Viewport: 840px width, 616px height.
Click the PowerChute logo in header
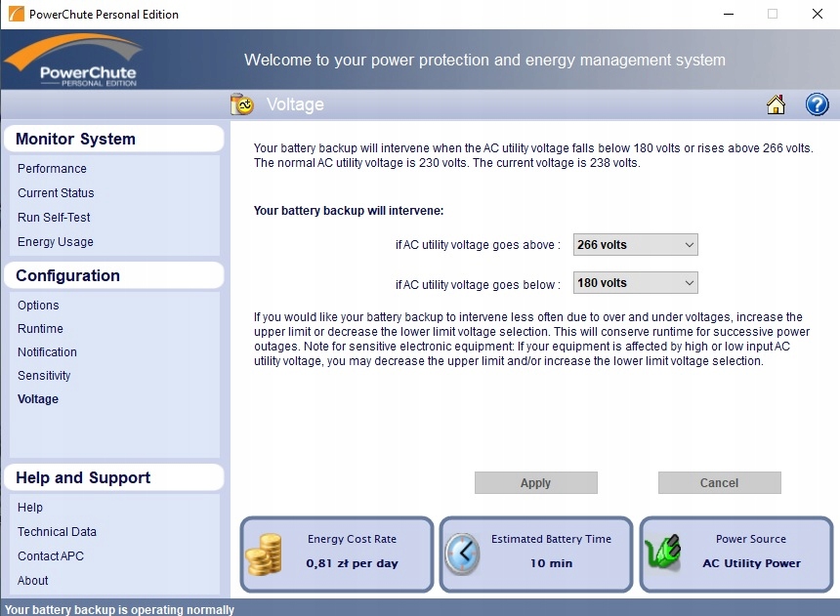click(x=73, y=60)
